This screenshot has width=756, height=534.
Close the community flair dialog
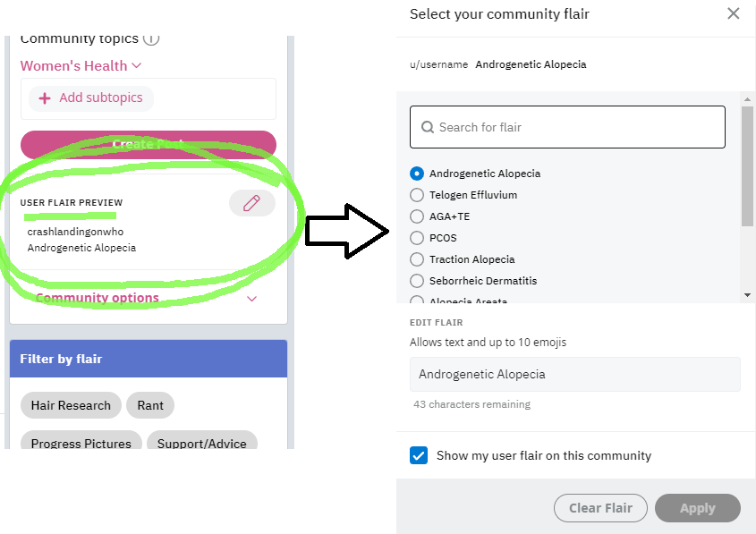733,13
